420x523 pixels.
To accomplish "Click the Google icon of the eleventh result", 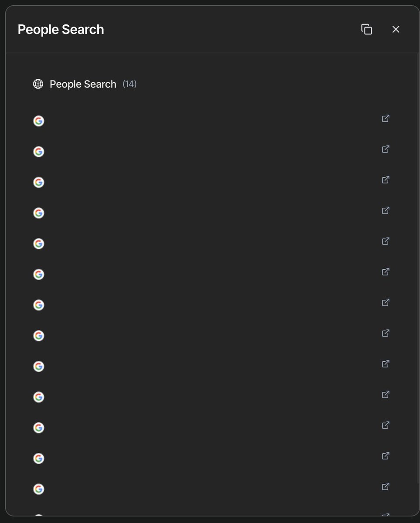I will point(39,428).
